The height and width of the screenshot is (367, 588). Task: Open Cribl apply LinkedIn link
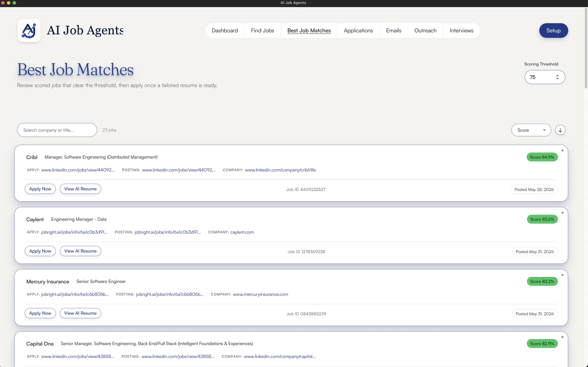[x=78, y=170]
